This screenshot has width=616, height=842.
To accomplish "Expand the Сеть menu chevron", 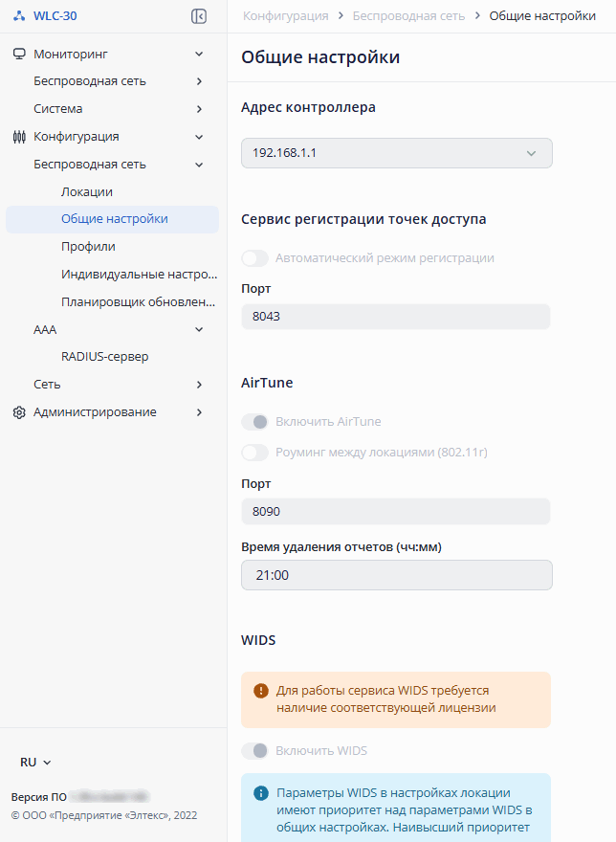I will pos(199,385).
